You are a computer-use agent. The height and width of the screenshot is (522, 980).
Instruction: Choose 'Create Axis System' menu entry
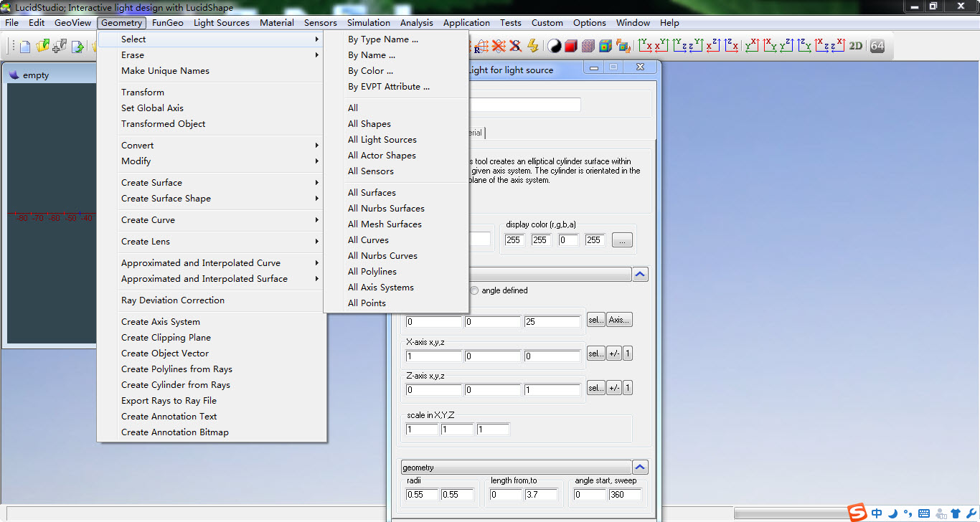(161, 322)
